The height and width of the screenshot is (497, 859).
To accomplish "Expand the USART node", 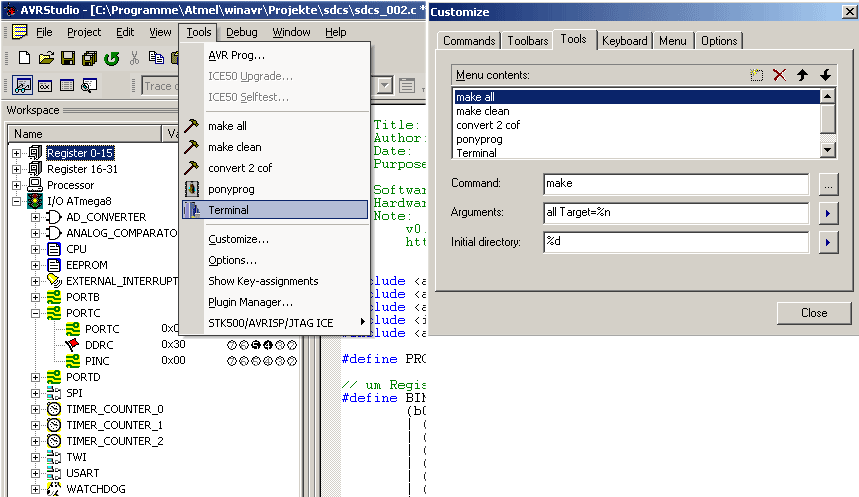I will point(35,473).
